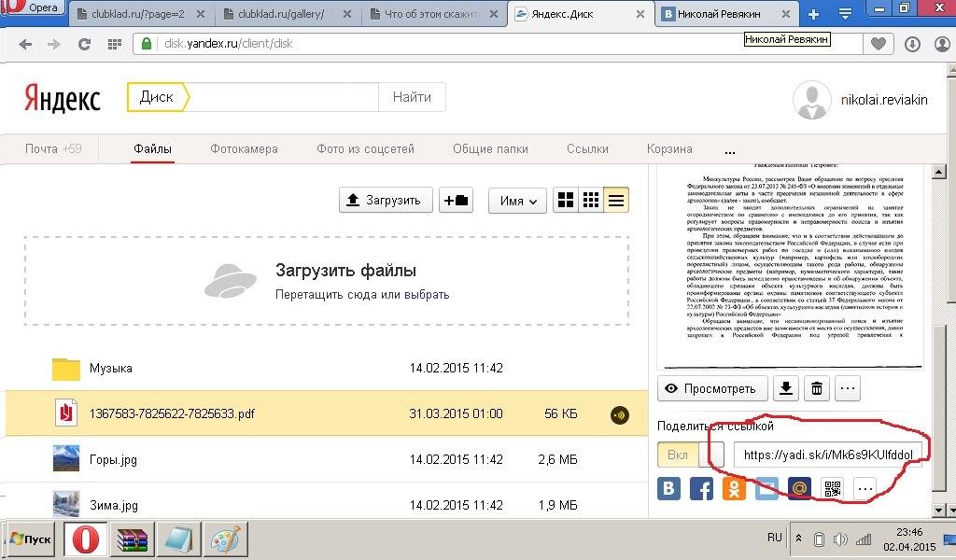Switch to the clubklad.ru/gallery/ tab
Screen dimensions: 956x560
(x=281, y=13)
